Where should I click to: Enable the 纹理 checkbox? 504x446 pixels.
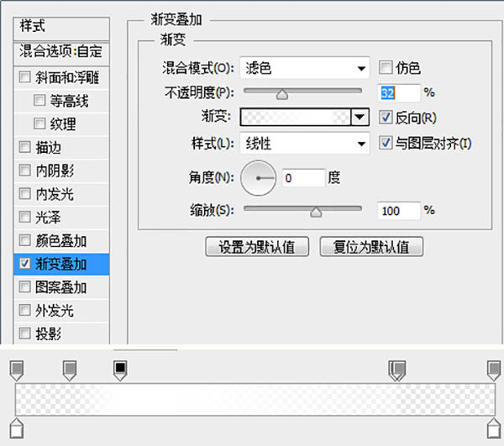[x=39, y=123]
